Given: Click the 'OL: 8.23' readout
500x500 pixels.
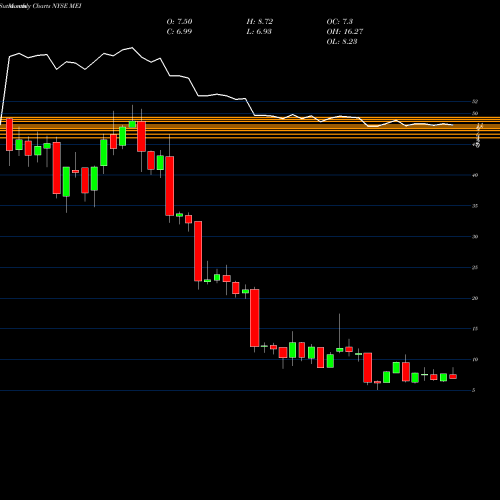Looking at the screenshot, I should coord(342,42).
